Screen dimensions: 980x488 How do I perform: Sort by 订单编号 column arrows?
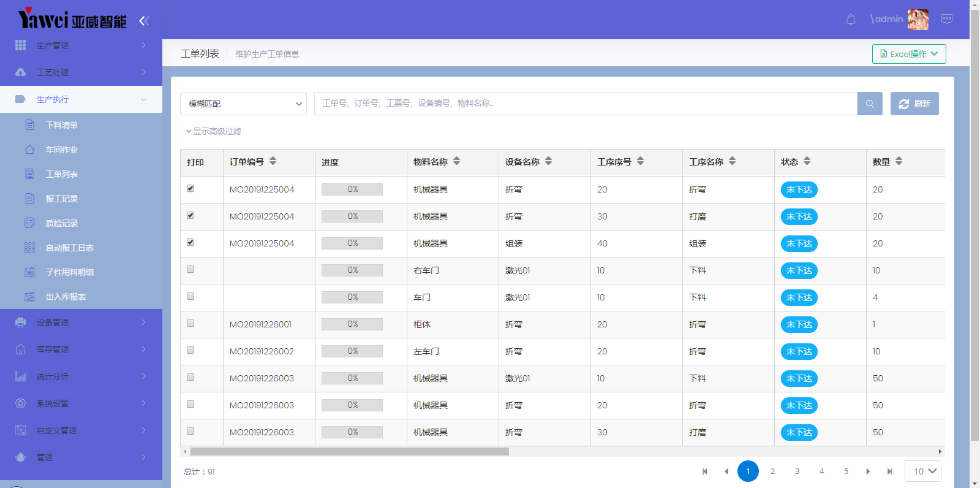(x=273, y=161)
